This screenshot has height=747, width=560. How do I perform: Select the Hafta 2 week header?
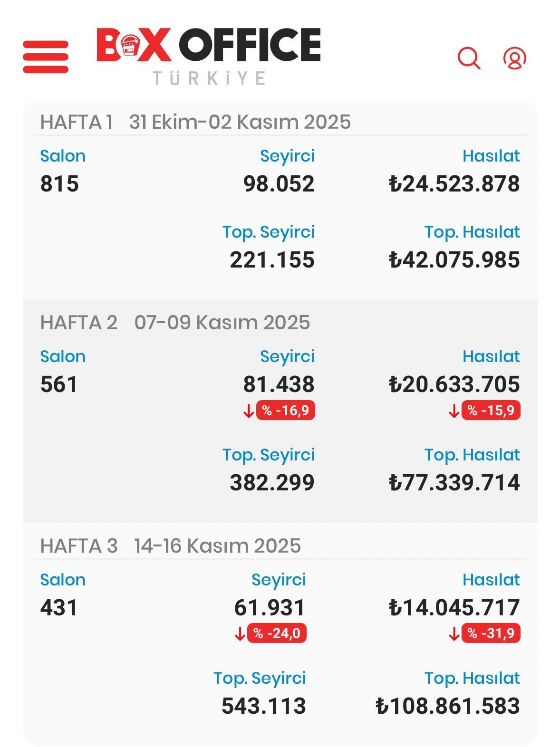(x=175, y=323)
